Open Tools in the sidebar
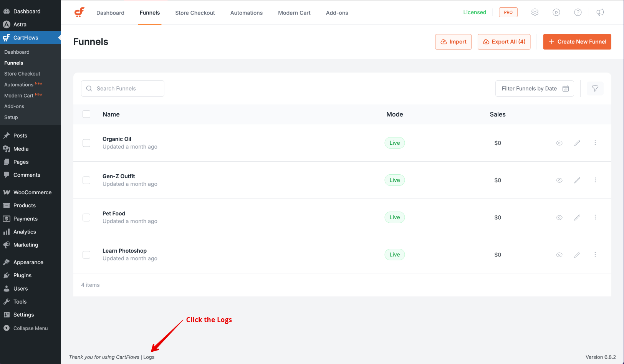This screenshot has width=624, height=364. [30, 301]
